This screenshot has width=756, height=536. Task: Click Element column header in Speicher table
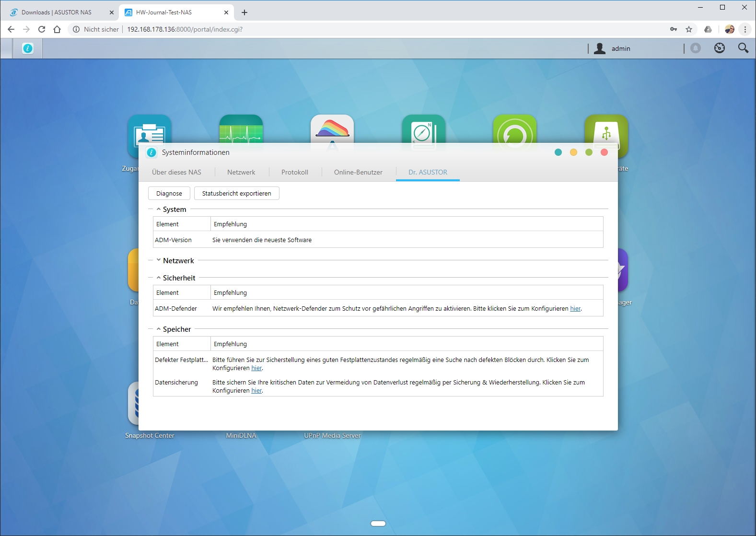[x=182, y=344]
